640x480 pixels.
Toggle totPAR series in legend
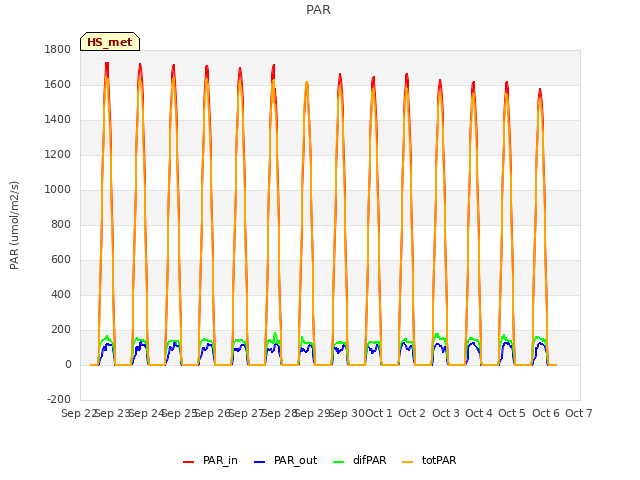point(429,460)
